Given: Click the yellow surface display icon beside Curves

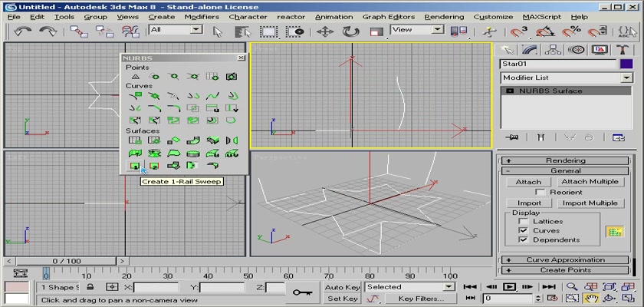Looking at the screenshot, I should click(614, 231).
